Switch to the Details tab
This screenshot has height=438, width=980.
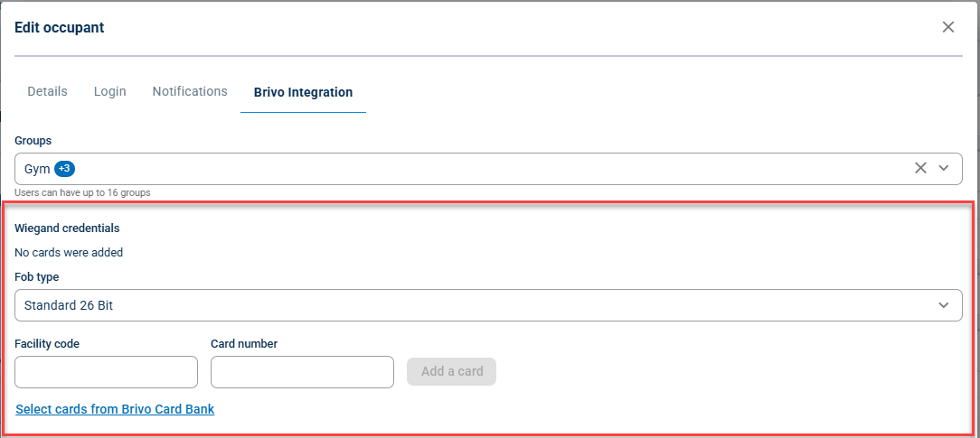coord(48,91)
